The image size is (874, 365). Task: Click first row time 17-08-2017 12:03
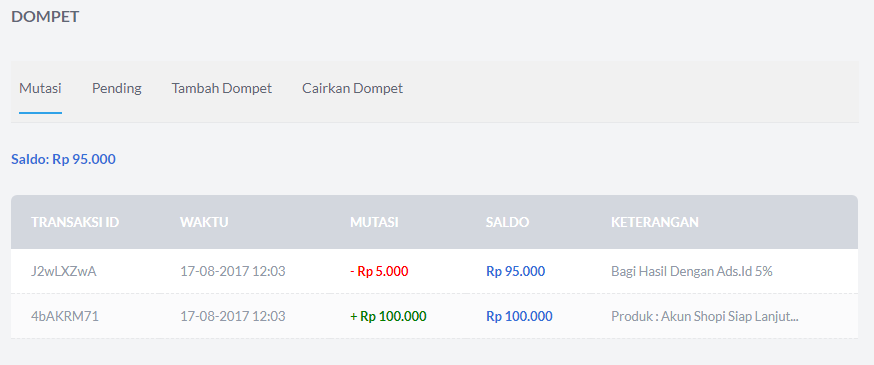pyautogui.click(x=232, y=271)
